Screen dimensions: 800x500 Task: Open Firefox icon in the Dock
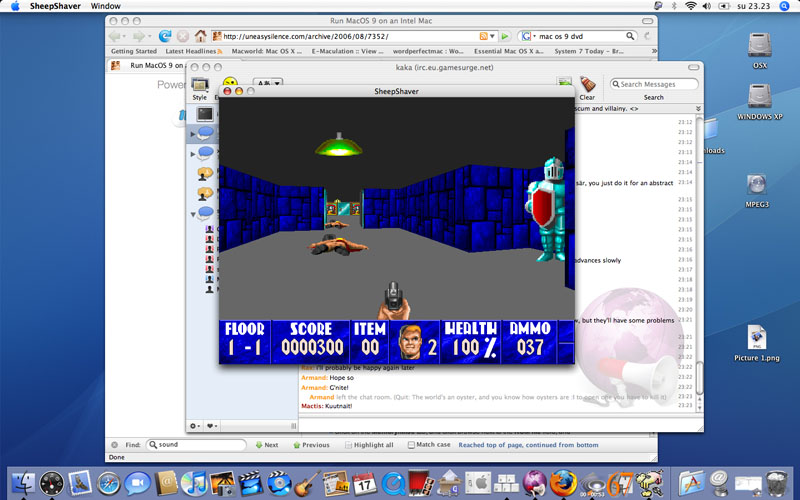click(563, 483)
